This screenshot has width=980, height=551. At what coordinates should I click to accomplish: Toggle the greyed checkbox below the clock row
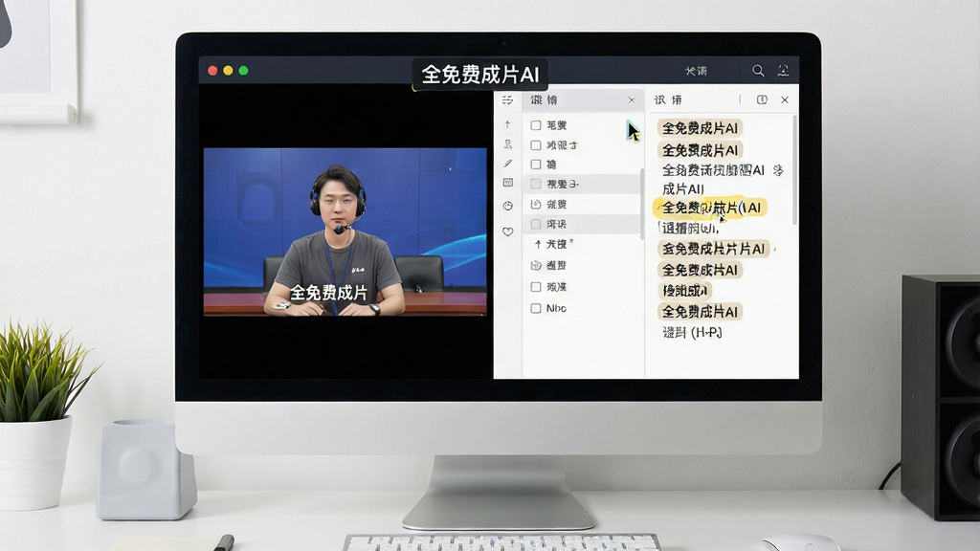click(x=536, y=224)
